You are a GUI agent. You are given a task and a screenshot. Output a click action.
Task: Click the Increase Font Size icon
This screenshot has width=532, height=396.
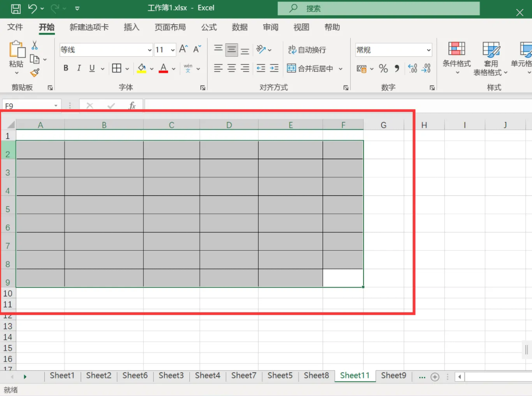click(183, 50)
